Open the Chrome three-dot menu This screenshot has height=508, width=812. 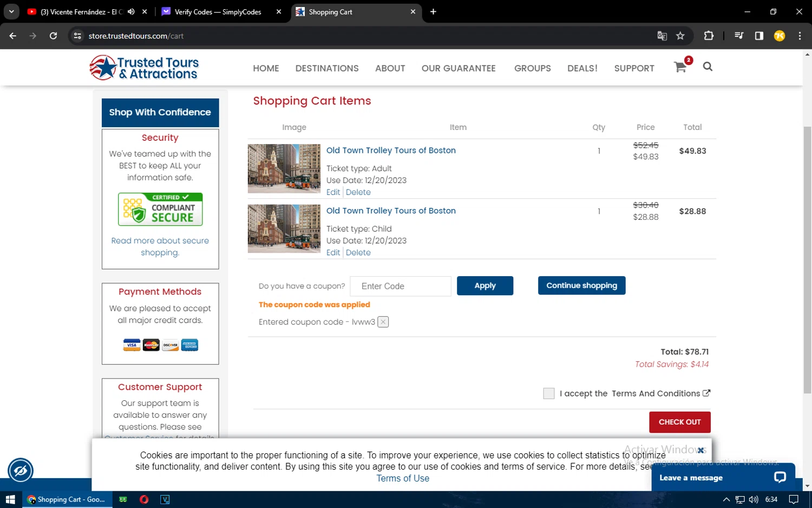click(800, 36)
